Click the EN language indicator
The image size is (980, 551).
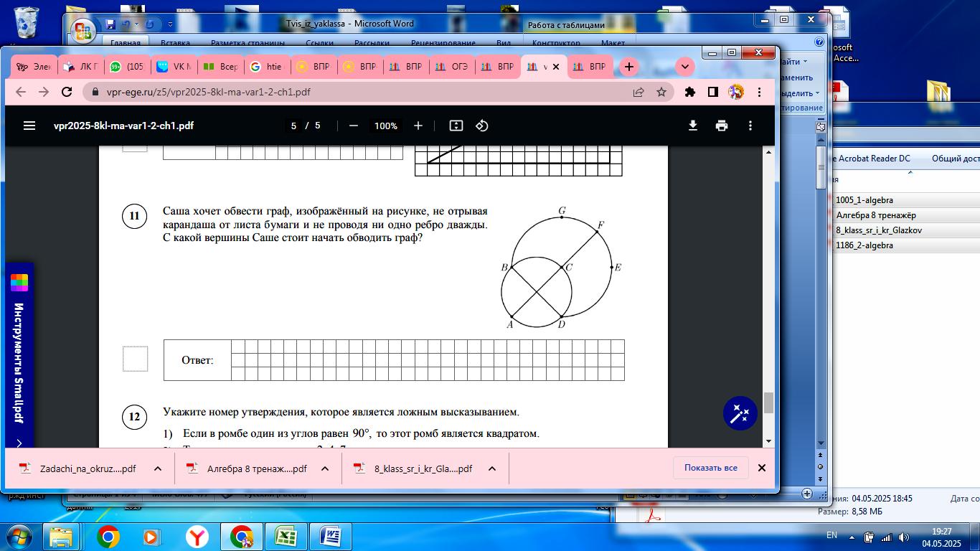(x=832, y=535)
